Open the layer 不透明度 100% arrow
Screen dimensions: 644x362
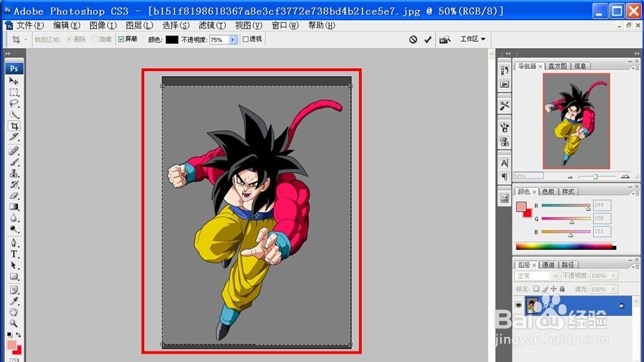tap(613, 276)
